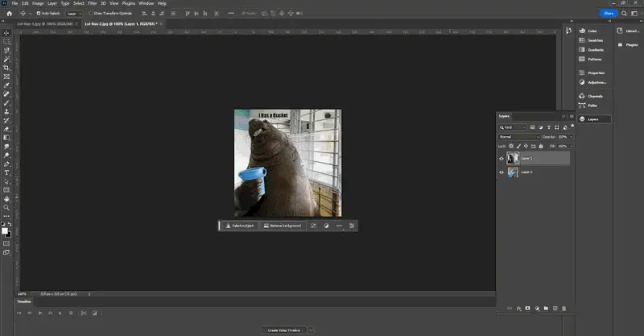Viewport: 644px width, 336px height.
Task: Select the Hand tool
Action: [x=6, y=199]
